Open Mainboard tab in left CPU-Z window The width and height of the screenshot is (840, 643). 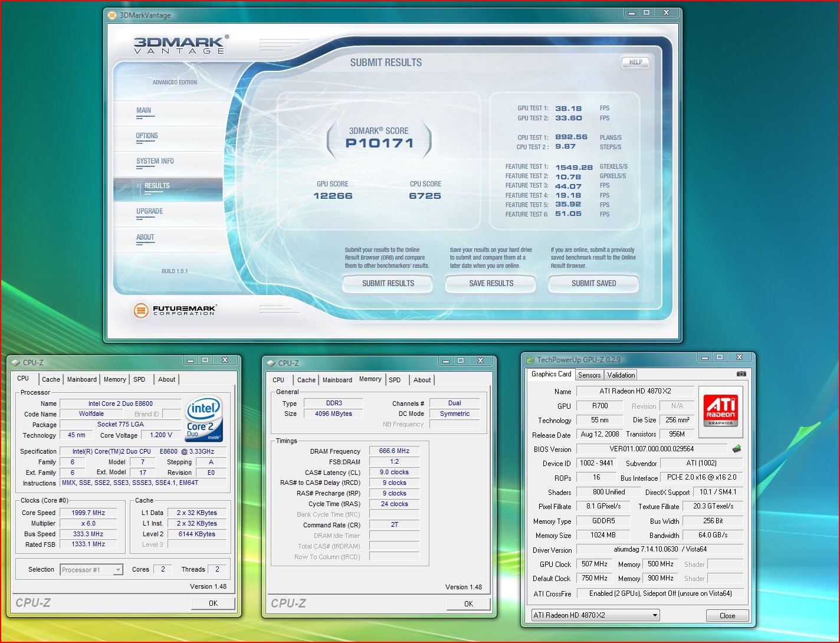tap(82, 379)
